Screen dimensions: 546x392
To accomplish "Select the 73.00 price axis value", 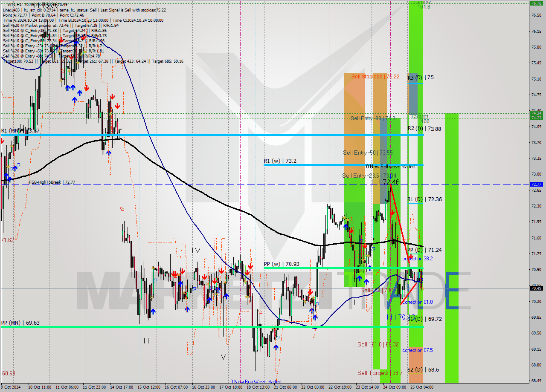I will coord(536,174).
